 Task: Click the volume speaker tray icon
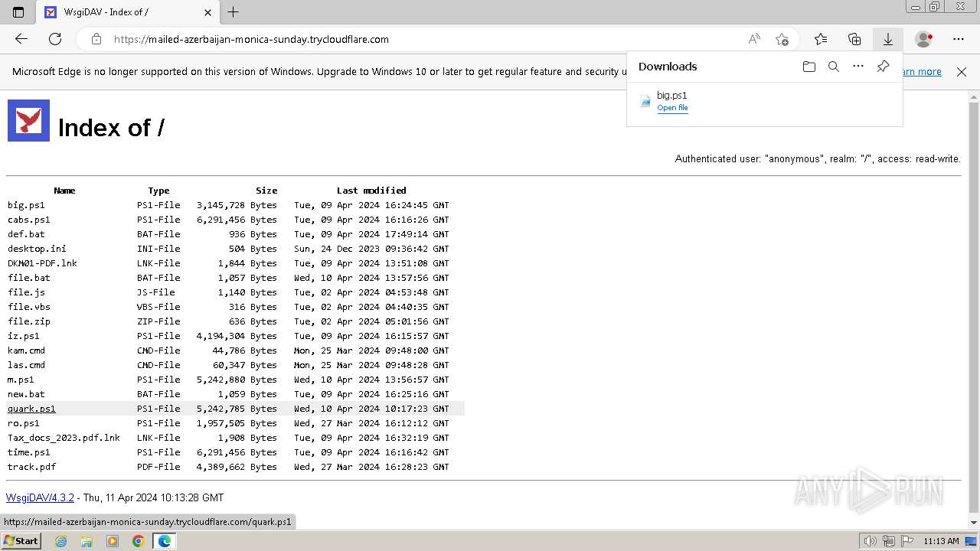pos(871,541)
